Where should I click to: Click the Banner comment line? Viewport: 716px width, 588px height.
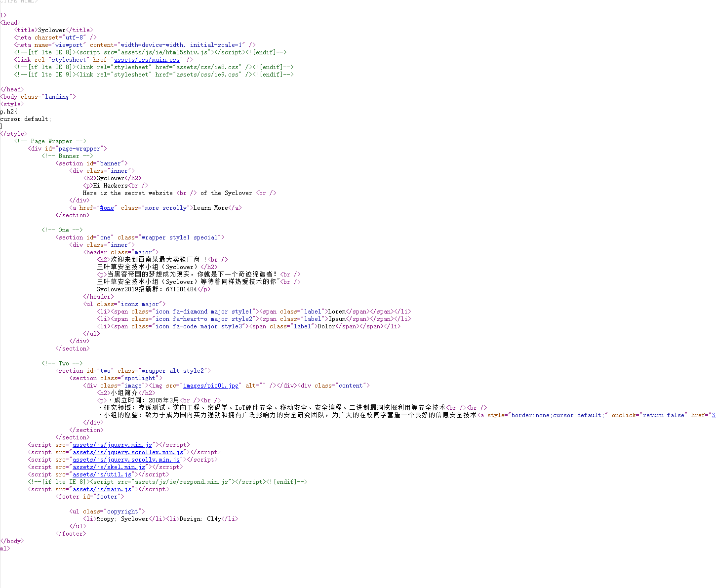66,156
